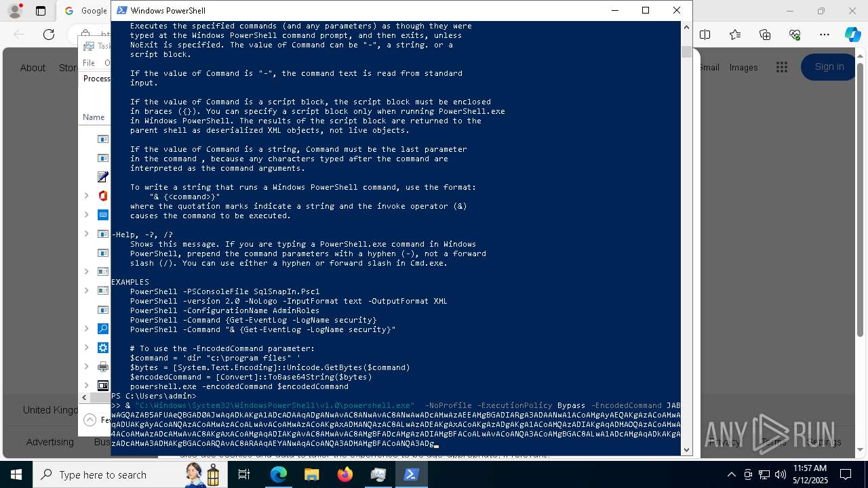
Task: Select the printer spooler process icon
Action: click(x=103, y=367)
